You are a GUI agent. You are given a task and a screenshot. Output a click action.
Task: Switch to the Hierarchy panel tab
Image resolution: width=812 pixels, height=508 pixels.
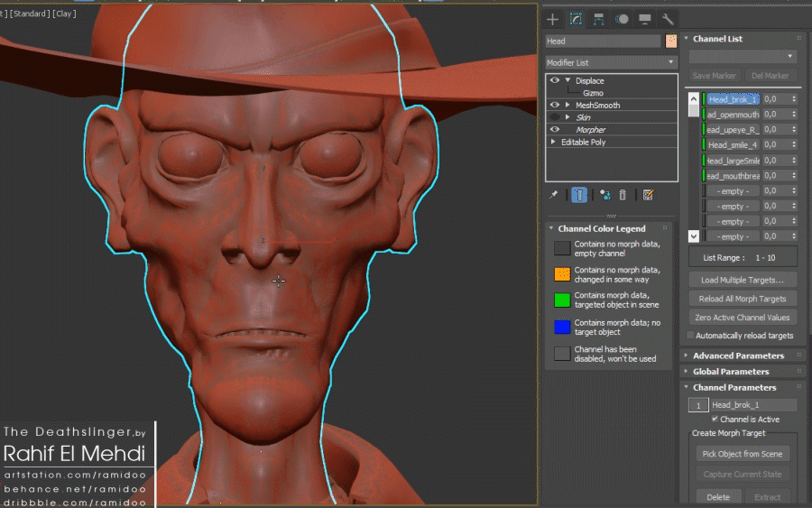pyautogui.click(x=598, y=19)
